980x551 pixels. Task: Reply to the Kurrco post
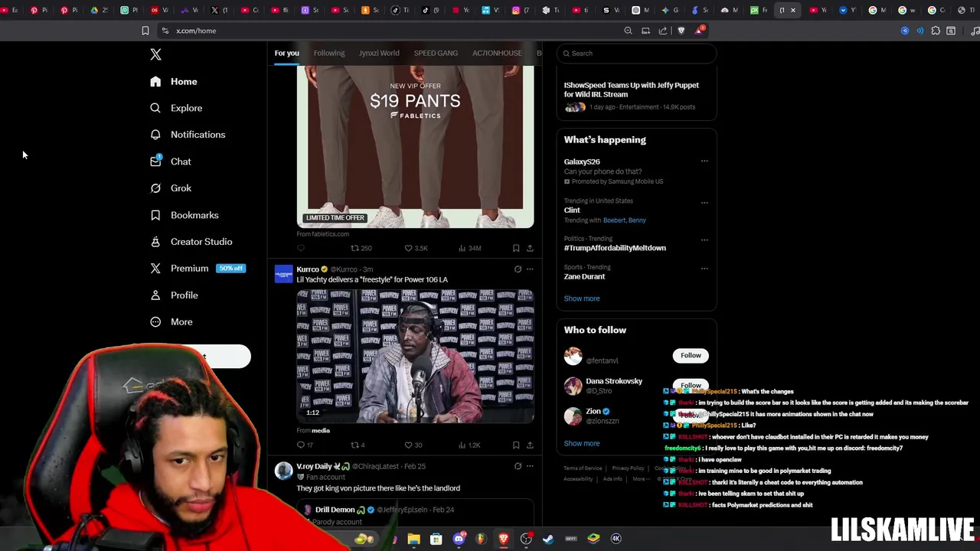coord(305,445)
